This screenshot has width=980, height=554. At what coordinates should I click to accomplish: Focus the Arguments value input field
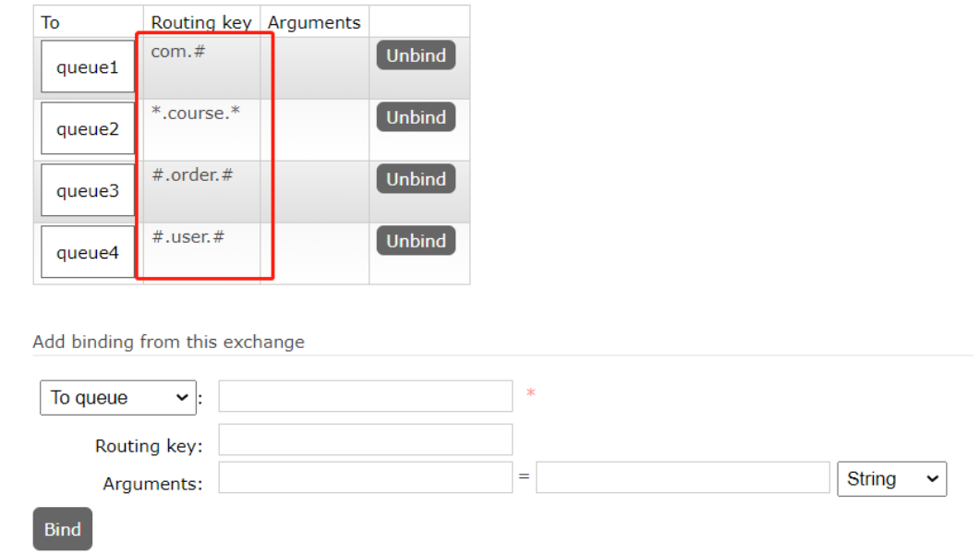(x=683, y=477)
